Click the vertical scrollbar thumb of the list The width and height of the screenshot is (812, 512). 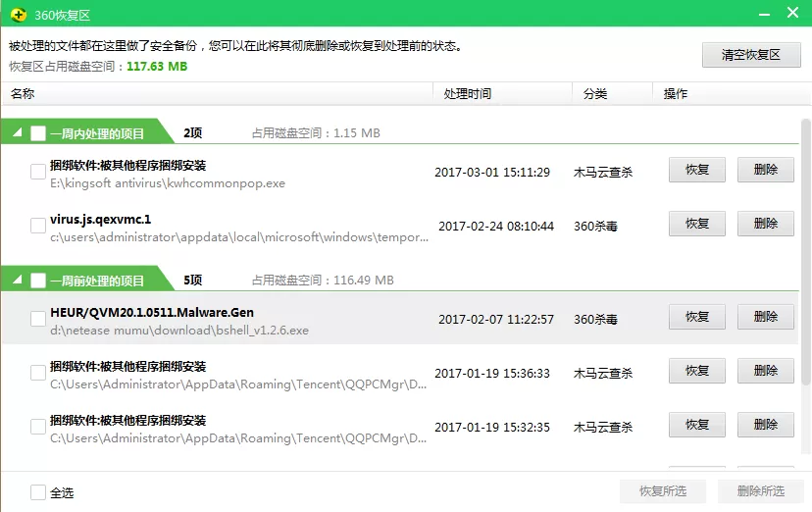pyautogui.click(x=805, y=252)
